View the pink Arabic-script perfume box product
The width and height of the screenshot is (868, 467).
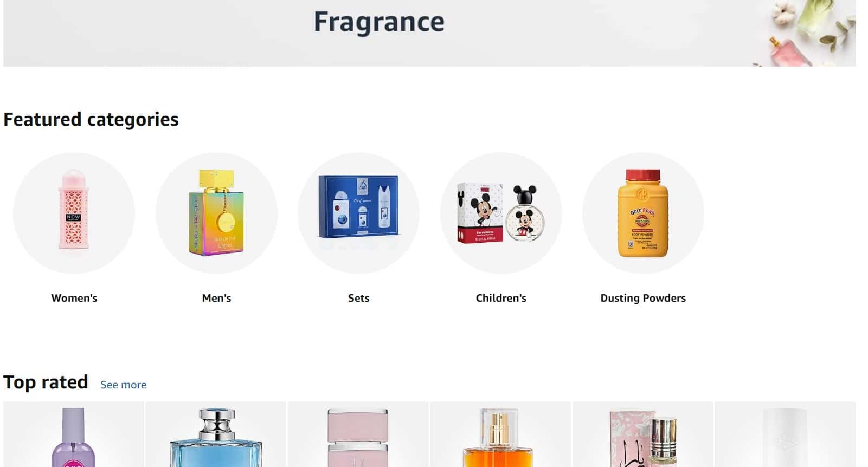[643, 434]
